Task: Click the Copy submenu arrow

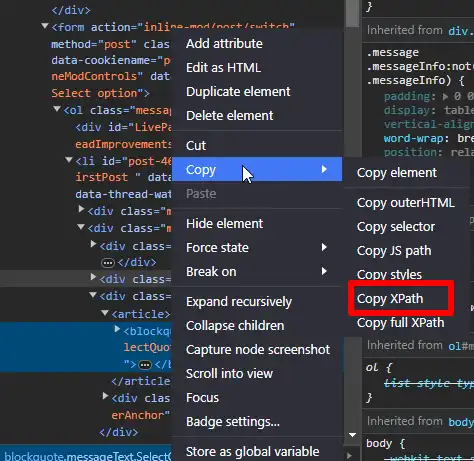Action: [x=324, y=169]
